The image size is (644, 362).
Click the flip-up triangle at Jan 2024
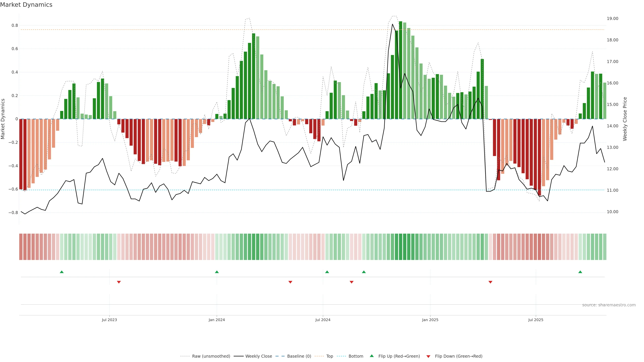[217, 272]
